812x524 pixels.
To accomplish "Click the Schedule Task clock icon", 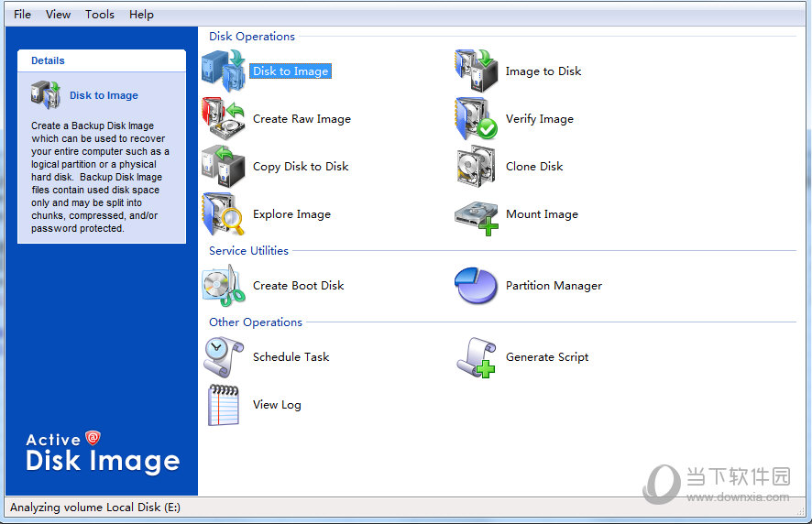I will [x=224, y=356].
